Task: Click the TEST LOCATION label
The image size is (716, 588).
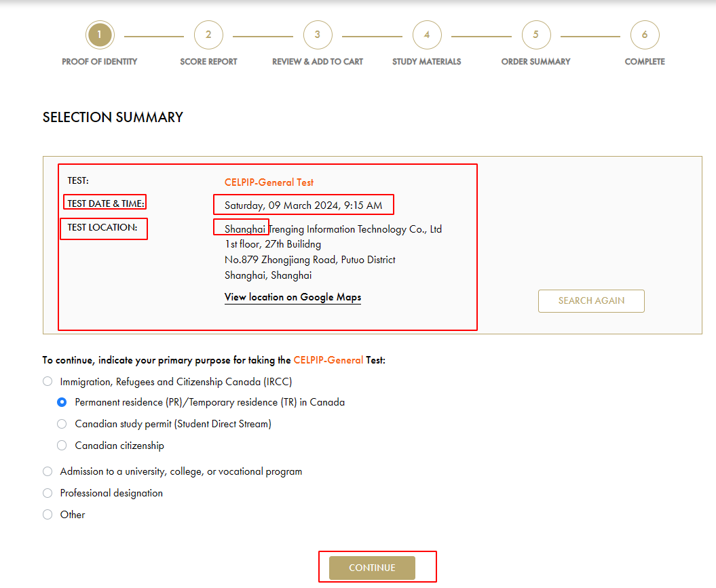Action: [x=102, y=227]
